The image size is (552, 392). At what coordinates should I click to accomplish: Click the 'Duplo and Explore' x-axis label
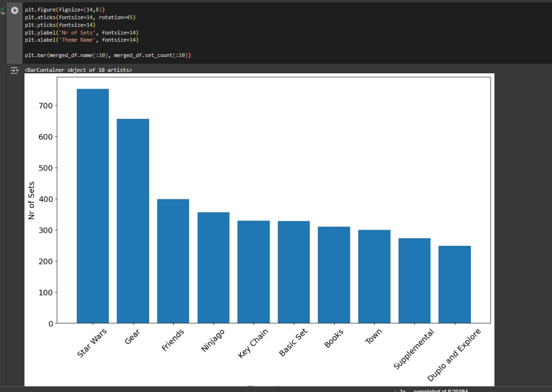click(x=454, y=355)
